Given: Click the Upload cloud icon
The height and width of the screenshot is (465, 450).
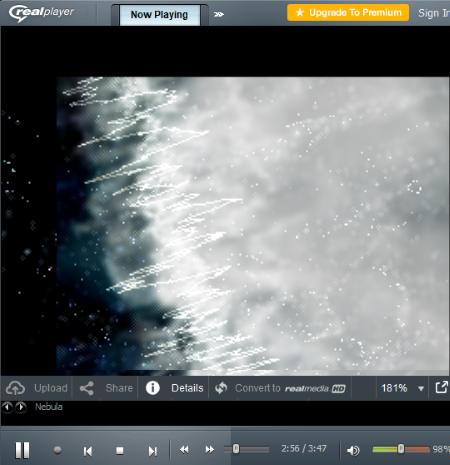Looking at the screenshot, I should (x=15, y=388).
